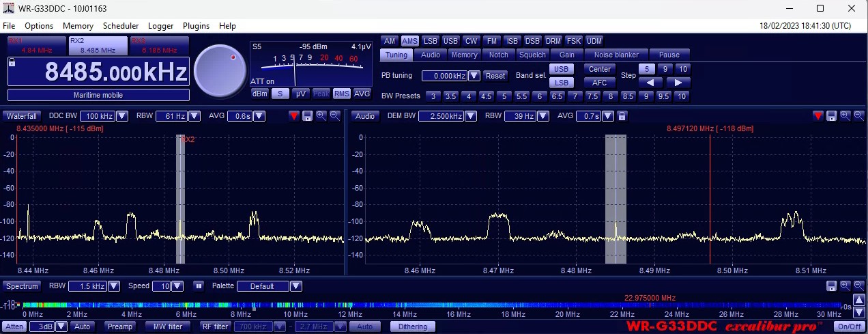Select the USB demodulation mode button
This screenshot has width=868, height=334.
point(450,41)
